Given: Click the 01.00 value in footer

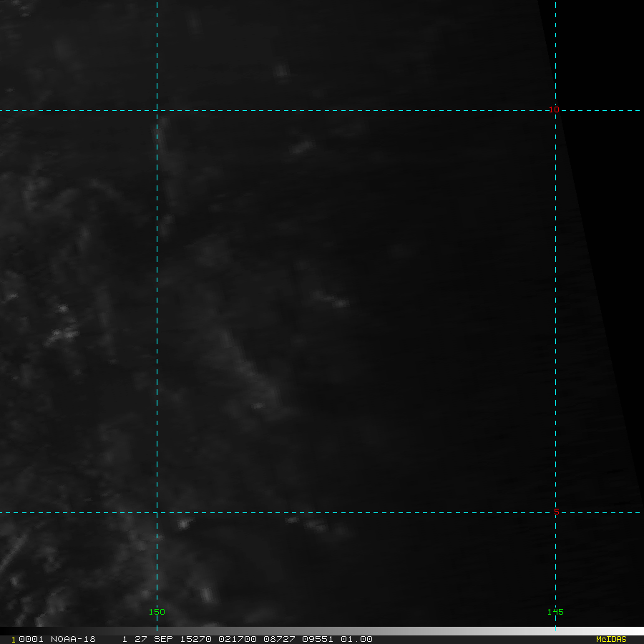Looking at the screenshot, I should coord(358,639).
